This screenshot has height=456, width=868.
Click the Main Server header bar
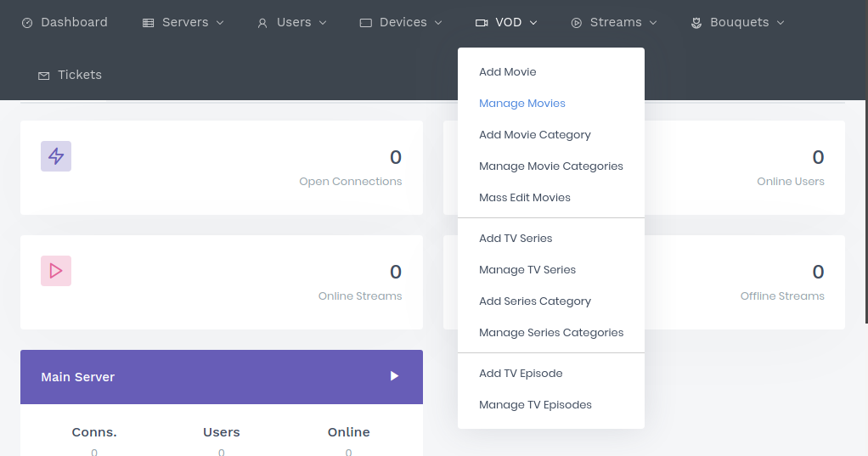pyautogui.click(x=222, y=377)
